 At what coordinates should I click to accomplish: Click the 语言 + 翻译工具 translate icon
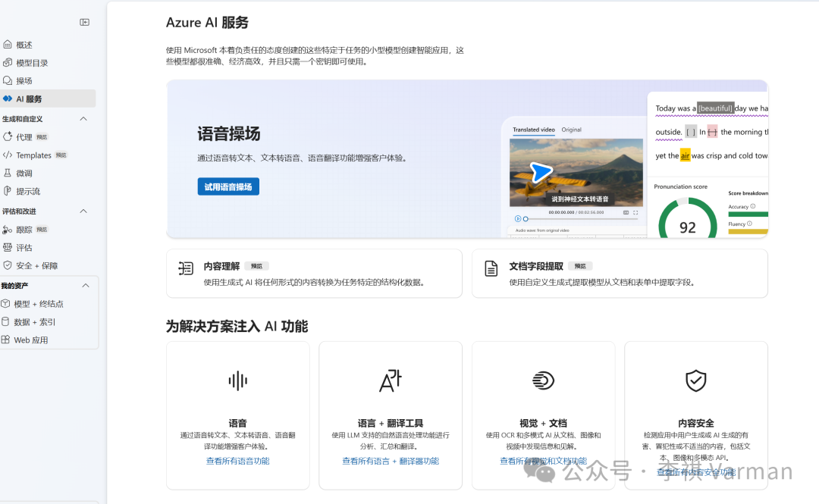pos(391,380)
